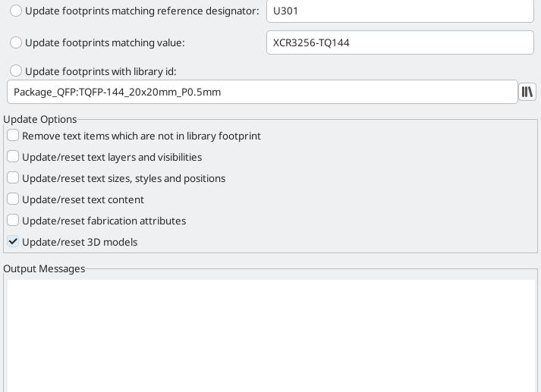The image size is (541, 392).
Task: Enable remove text items not in library
Action: pos(14,136)
